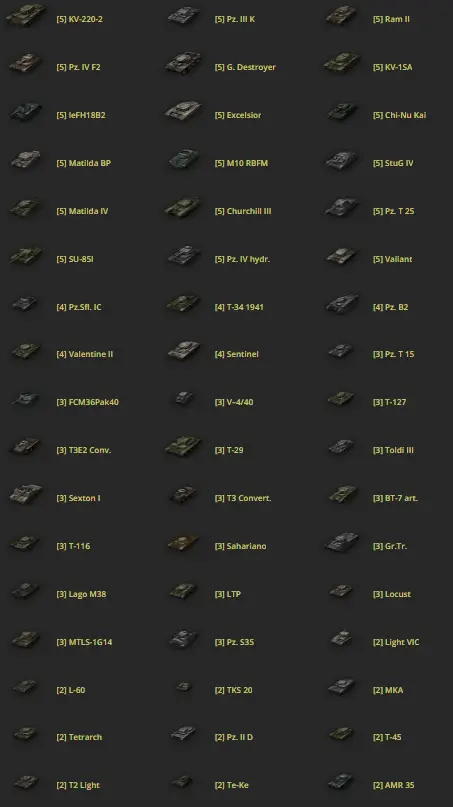Viewport: 453px width, 807px height.
Task: Click the [5] Matilda BP label
Action: 83,163
